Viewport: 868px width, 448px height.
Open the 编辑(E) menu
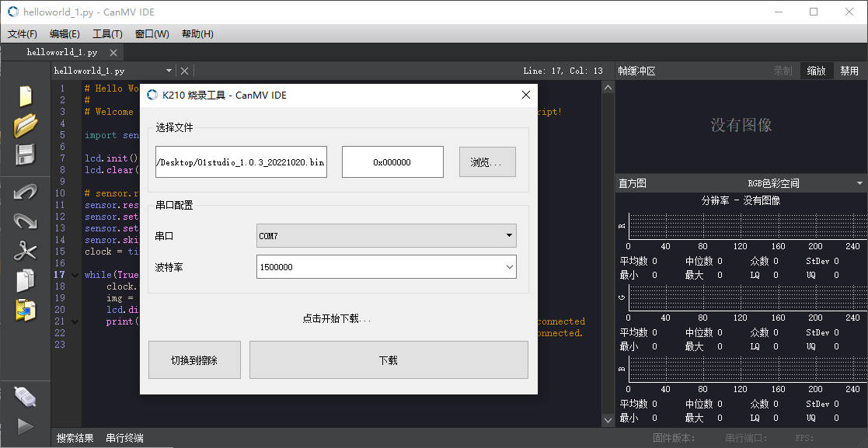(x=64, y=33)
